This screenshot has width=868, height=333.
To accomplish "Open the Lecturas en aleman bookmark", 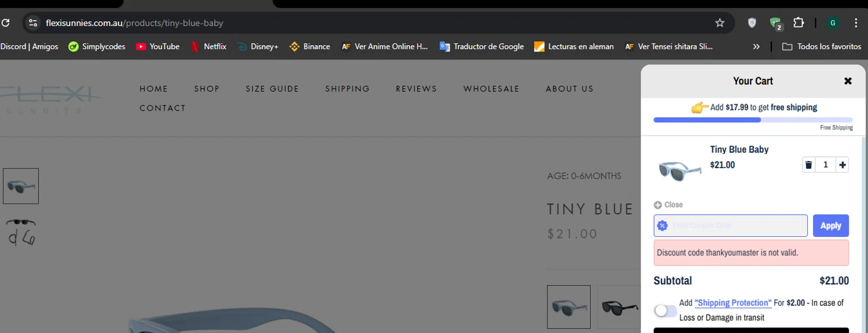I will click(x=574, y=46).
